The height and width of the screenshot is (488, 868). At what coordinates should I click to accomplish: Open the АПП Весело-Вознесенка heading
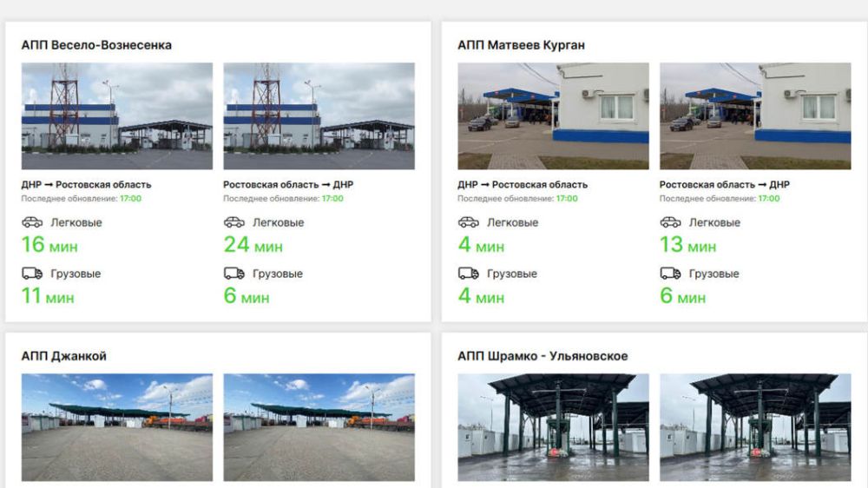point(96,45)
